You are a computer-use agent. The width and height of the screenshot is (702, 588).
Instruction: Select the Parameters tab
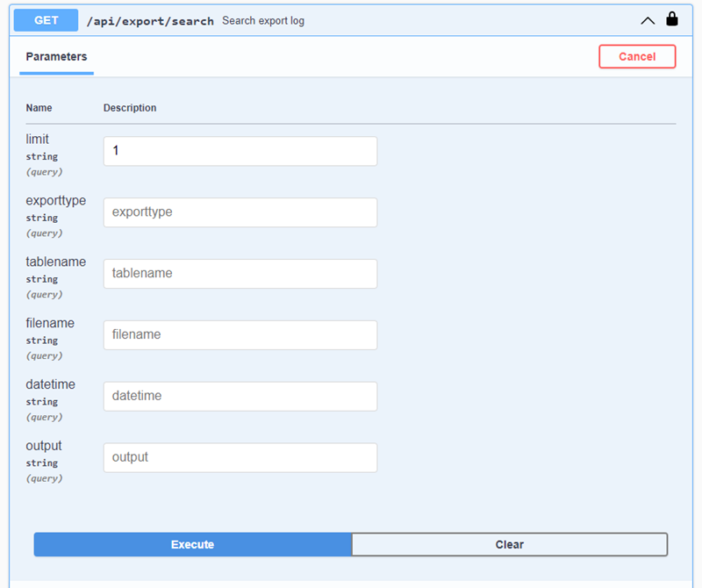(x=56, y=57)
